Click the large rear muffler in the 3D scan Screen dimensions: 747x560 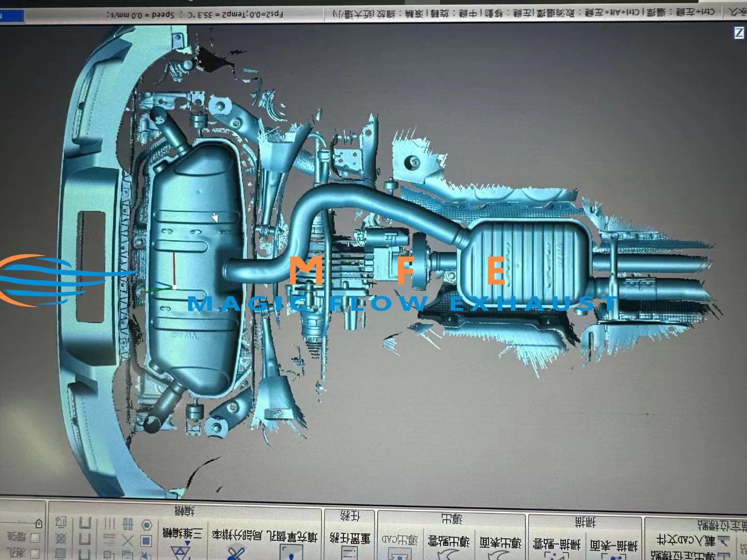[x=197, y=267]
